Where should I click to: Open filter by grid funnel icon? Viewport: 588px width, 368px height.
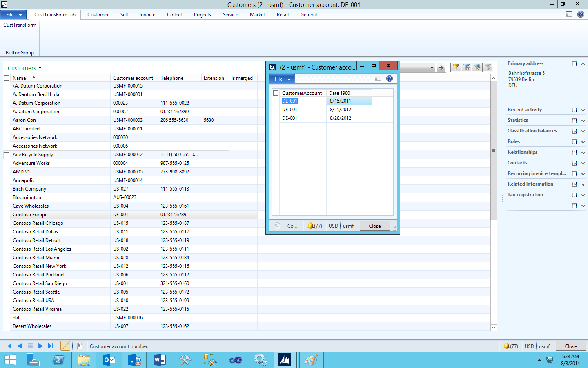[x=466, y=67]
